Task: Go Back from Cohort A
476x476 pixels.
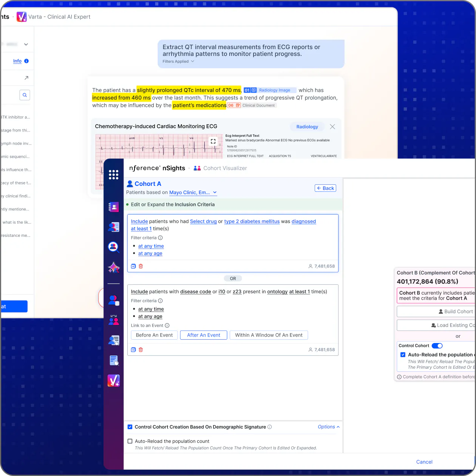Action: pyautogui.click(x=325, y=188)
